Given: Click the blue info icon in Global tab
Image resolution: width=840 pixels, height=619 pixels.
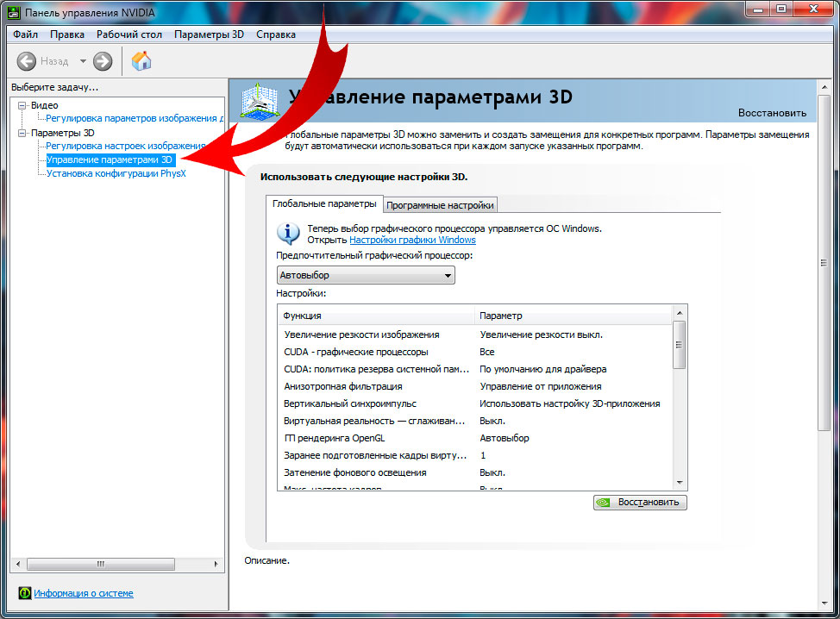Looking at the screenshot, I should (287, 234).
